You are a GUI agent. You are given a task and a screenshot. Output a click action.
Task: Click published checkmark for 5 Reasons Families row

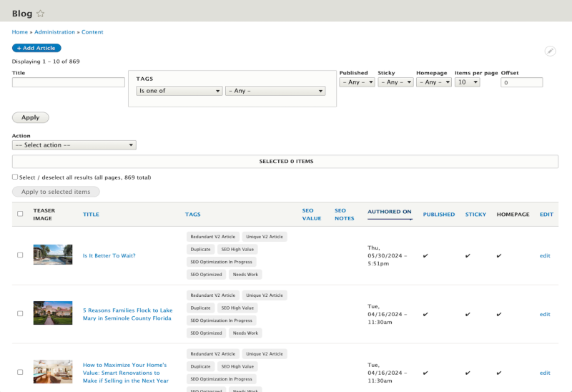point(425,314)
